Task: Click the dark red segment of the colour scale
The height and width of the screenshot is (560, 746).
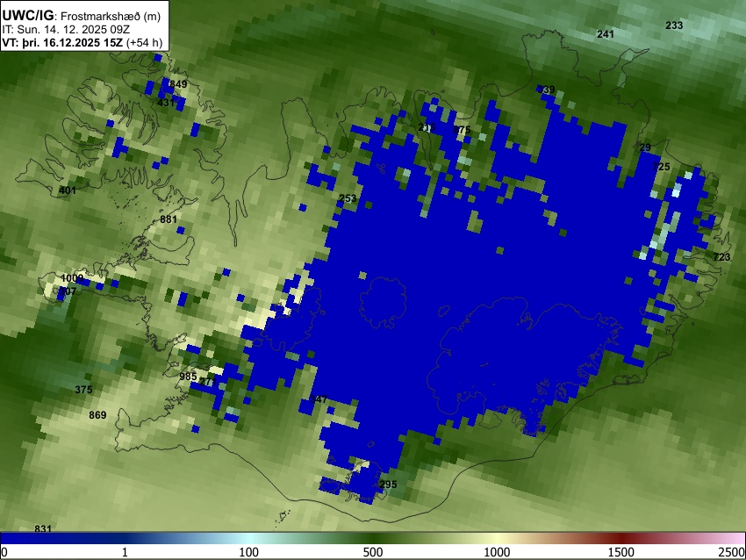Action: [x=621, y=538]
